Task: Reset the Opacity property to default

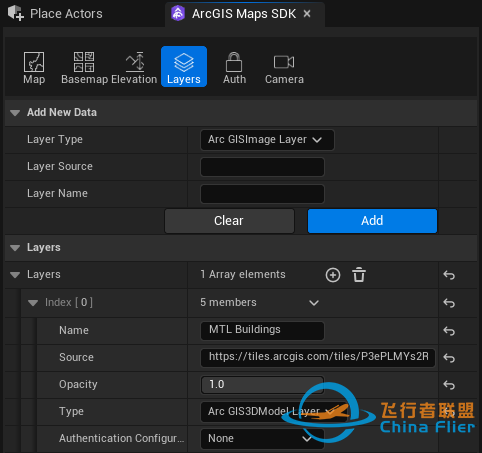Action: pyautogui.click(x=449, y=385)
